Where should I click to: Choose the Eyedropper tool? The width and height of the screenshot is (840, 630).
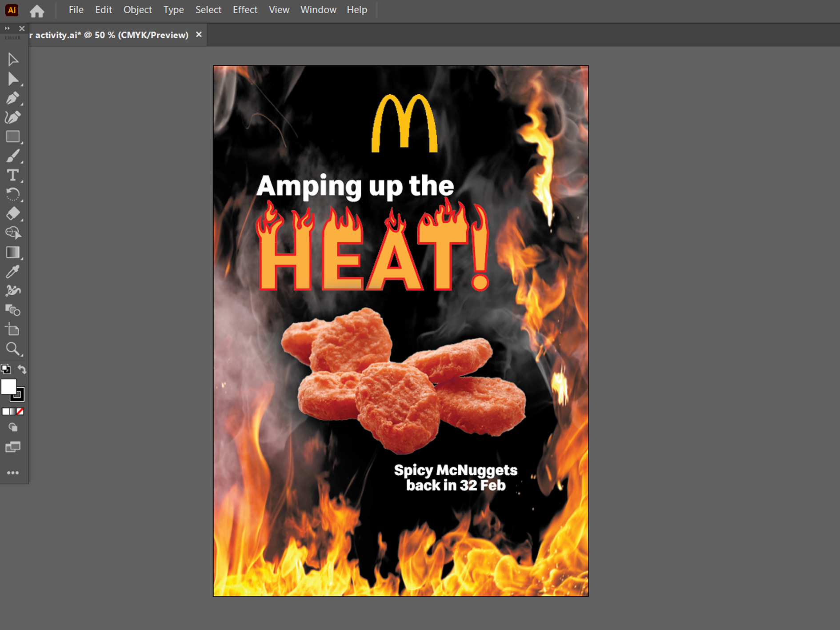click(x=13, y=272)
